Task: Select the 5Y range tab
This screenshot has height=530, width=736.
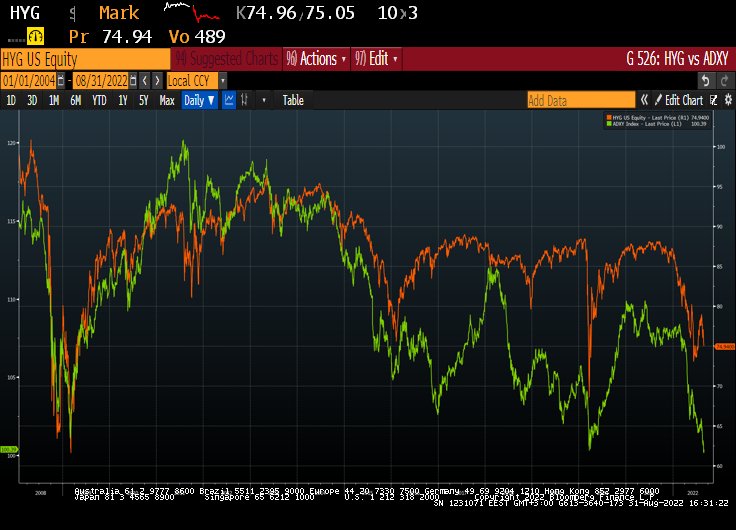Action: [x=144, y=100]
